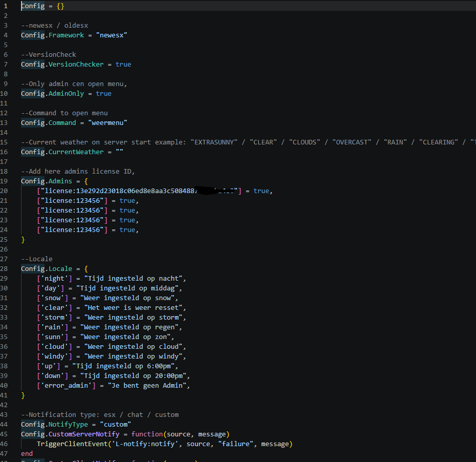Click "Tijd ingesteld op middag" string

[x=127, y=288]
